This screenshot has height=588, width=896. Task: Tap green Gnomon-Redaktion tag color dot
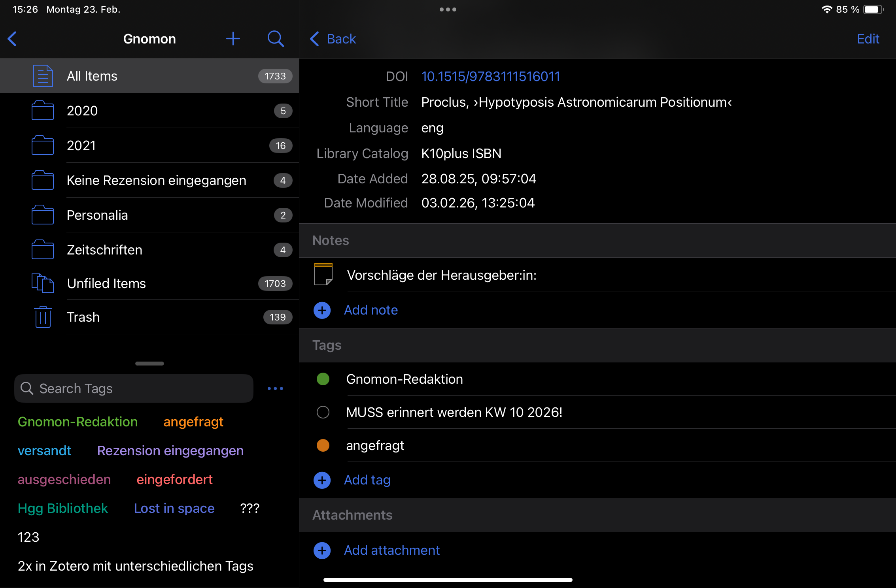point(323,379)
